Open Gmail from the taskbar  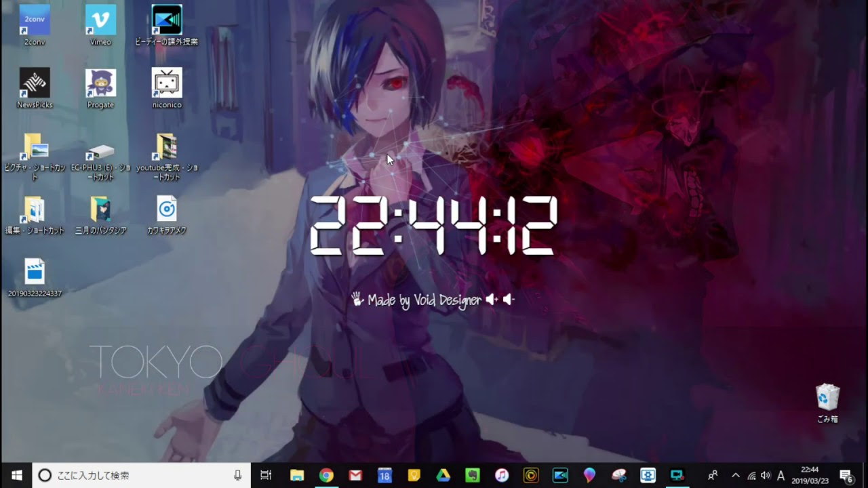tap(355, 475)
